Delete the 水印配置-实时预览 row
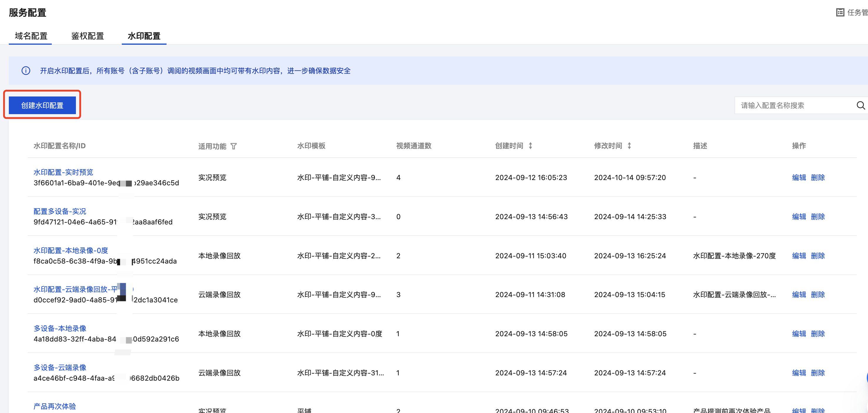This screenshot has width=868, height=413. point(817,178)
